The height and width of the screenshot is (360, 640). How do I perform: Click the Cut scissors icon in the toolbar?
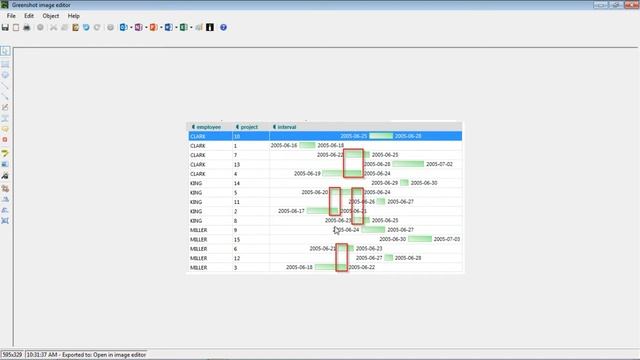click(x=53, y=27)
